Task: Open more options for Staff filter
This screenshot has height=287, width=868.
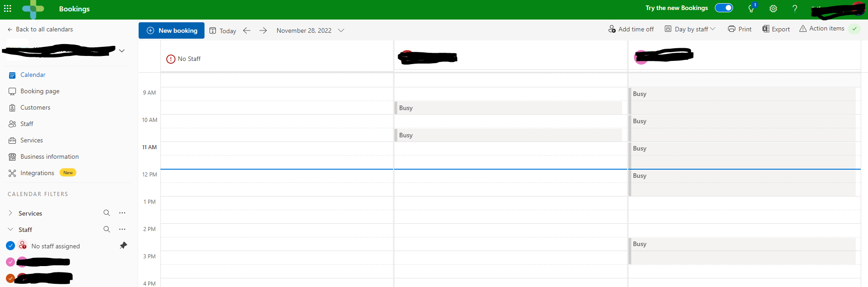Action: [x=122, y=229]
